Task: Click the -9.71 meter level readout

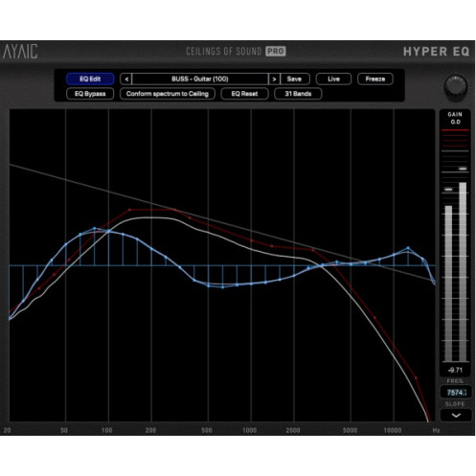Action: click(x=455, y=370)
